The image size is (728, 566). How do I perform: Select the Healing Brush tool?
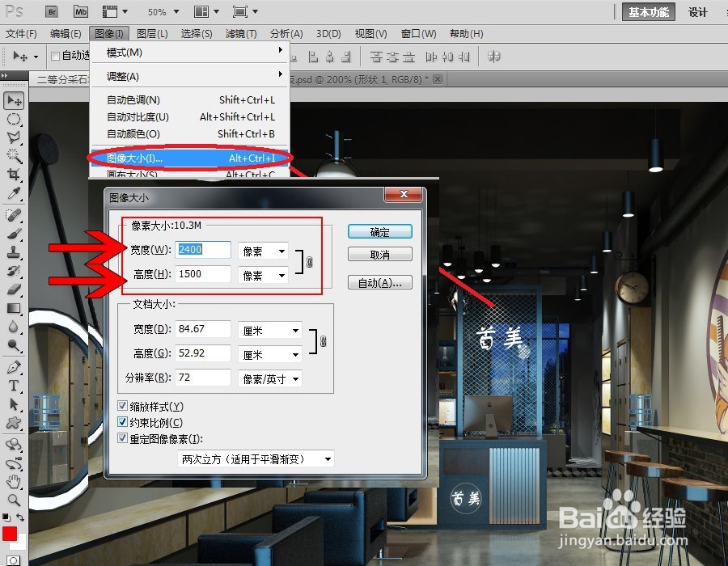pyautogui.click(x=14, y=215)
